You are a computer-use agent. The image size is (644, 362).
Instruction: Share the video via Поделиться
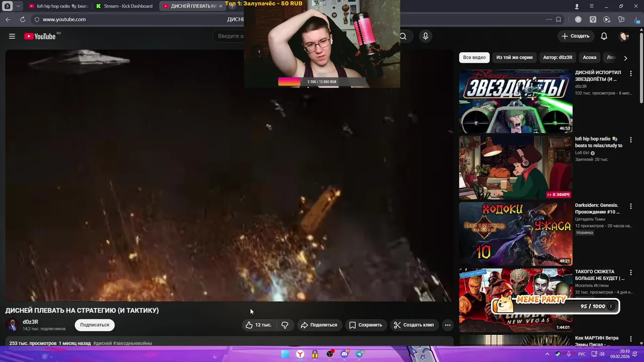click(319, 325)
